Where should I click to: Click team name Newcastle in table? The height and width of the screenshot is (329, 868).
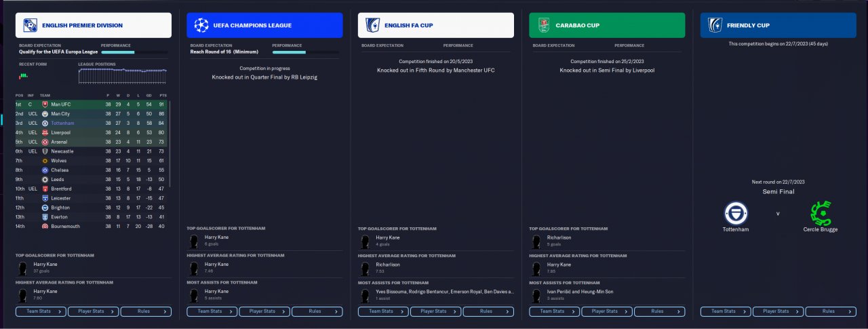pos(62,151)
